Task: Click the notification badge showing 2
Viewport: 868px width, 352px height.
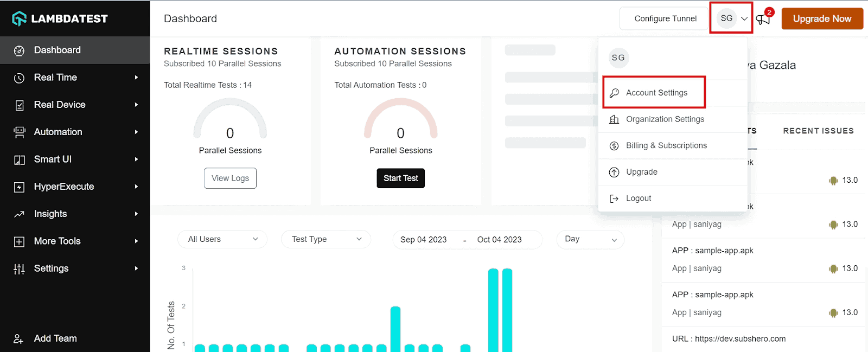Action: click(769, 12)
